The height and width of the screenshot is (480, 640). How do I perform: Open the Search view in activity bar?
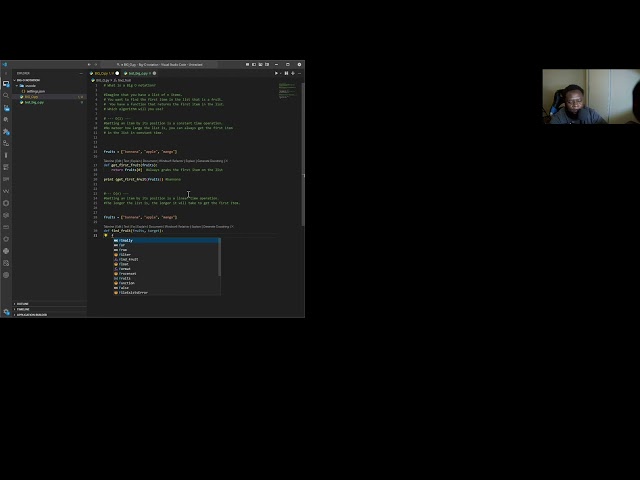tap(6, 96)
